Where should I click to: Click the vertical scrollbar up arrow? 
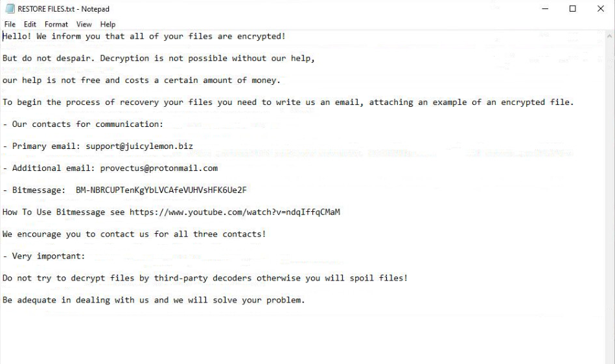tap(609, 36)
